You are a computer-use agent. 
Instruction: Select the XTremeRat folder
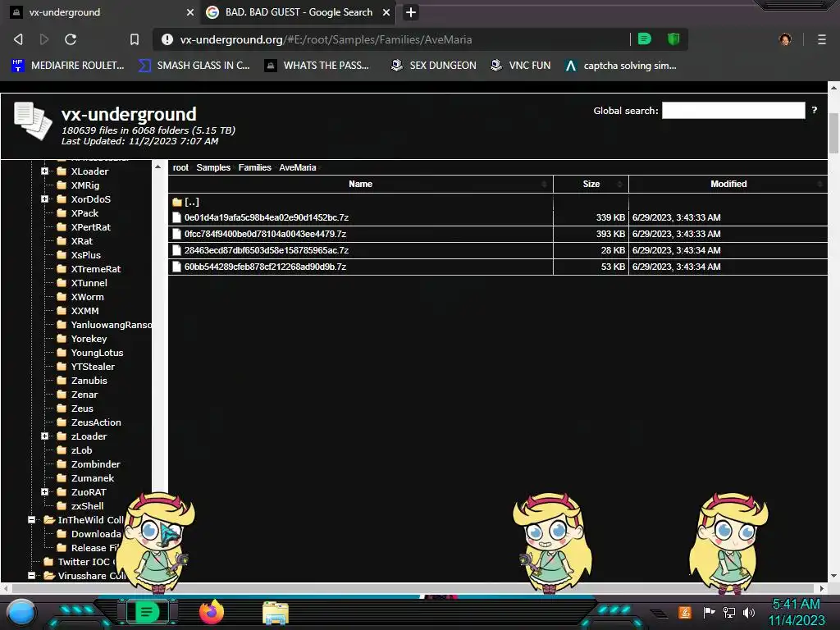(x=89, y=269)
